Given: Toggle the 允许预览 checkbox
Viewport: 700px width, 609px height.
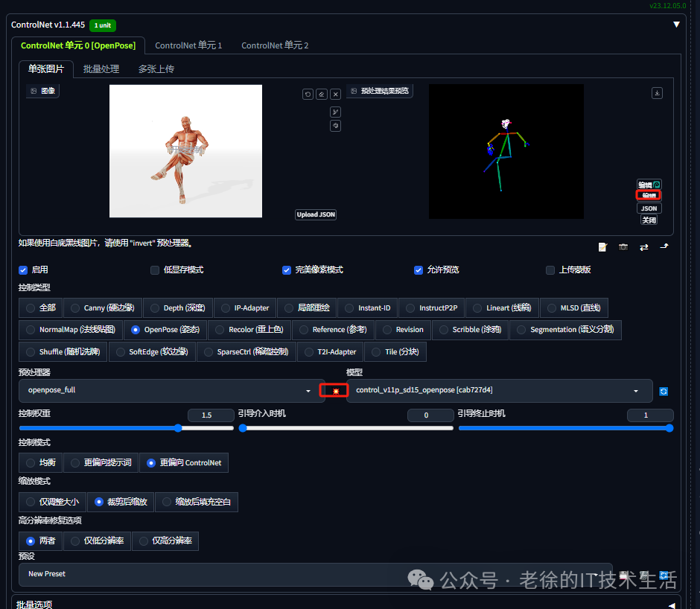Looking at the screenshot, I should click(x=419, y=270).
